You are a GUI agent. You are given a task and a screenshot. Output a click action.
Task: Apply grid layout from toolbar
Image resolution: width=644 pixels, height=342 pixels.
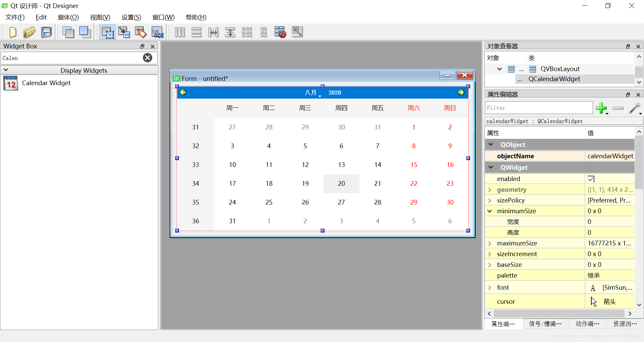(247, 32)
